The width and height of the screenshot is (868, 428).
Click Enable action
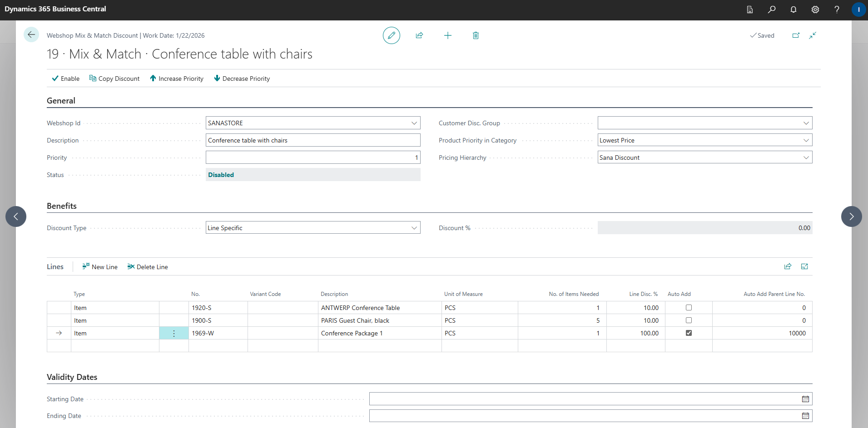pyautogui.click(x=66, y=79)
